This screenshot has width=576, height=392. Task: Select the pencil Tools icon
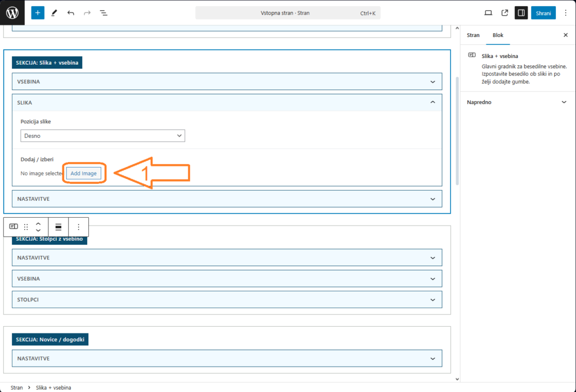tap(54, 12)
